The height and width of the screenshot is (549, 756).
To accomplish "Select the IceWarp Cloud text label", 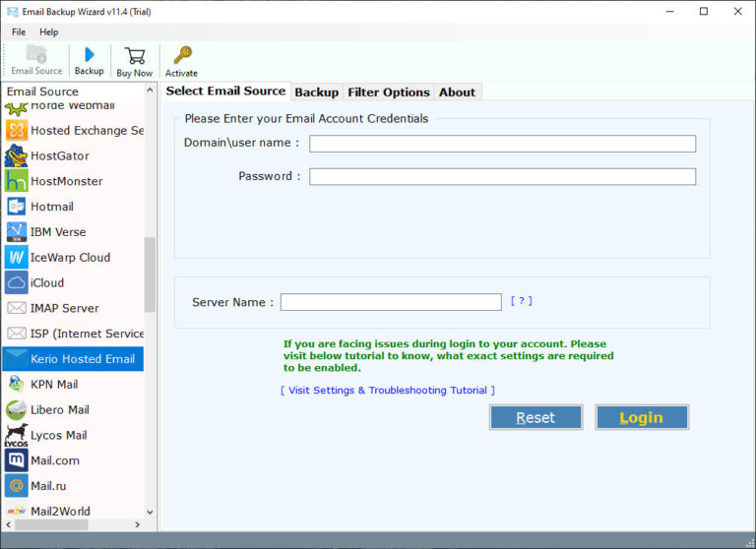I will [x=71, y=258].
